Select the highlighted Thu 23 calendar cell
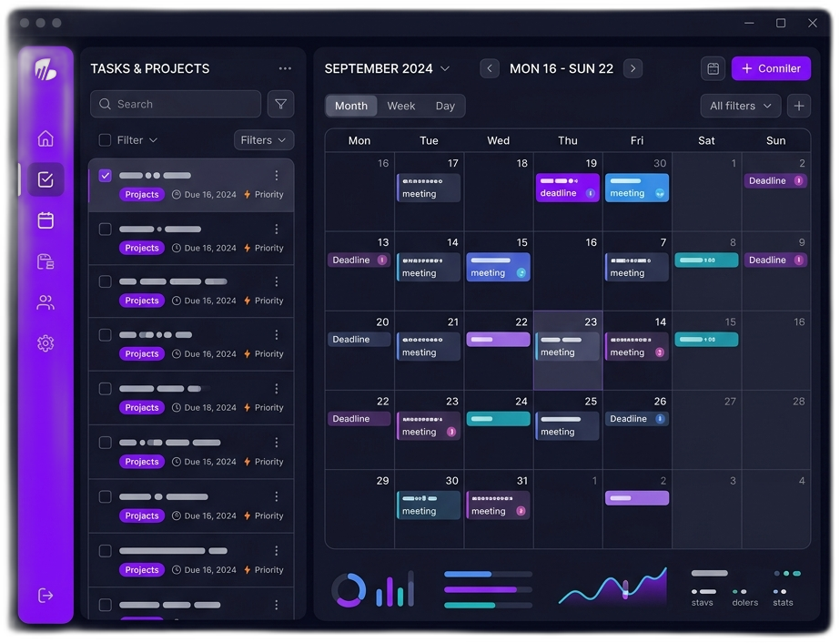 coord(567,351)
